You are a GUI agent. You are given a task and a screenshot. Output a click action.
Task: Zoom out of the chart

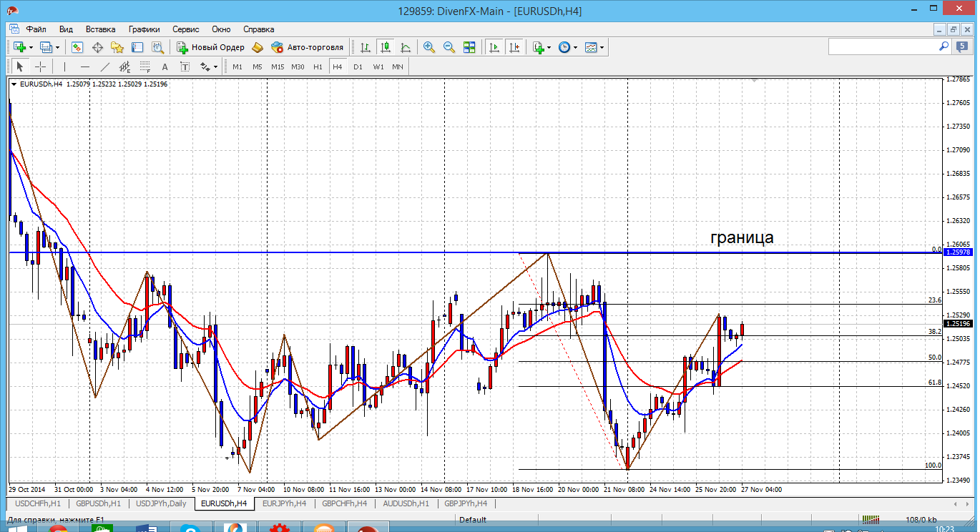point(449,47)
